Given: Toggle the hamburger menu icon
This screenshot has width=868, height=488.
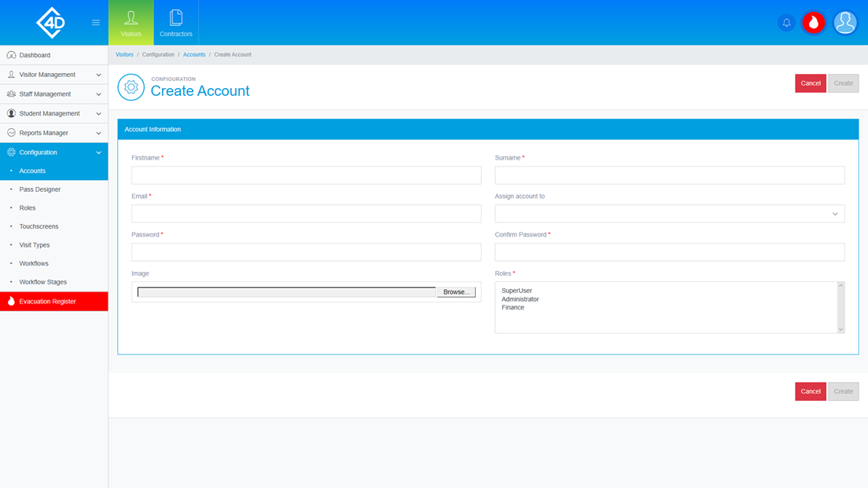Looking at the screenshot, I should point(96,23).
